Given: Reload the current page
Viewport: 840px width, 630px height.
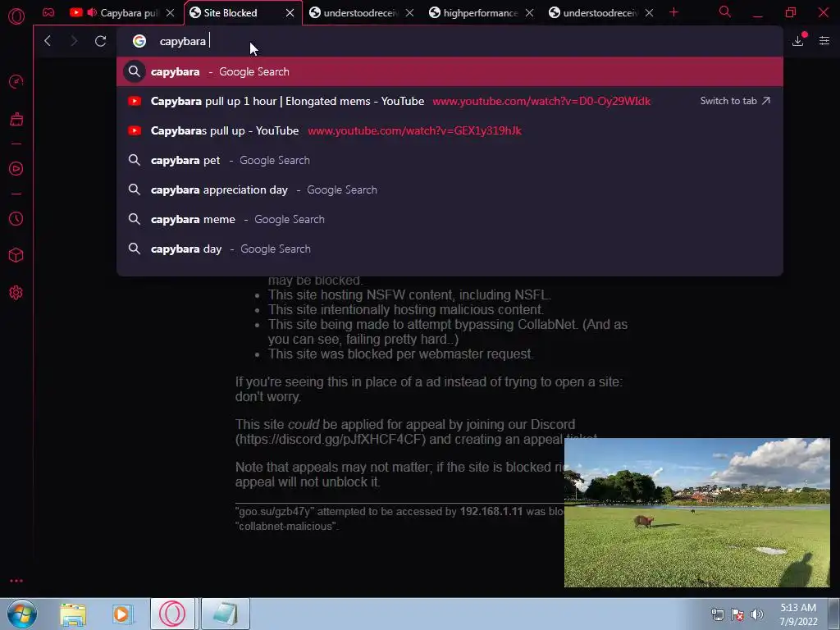Looking at the screenshot, I should coord(100,41).
